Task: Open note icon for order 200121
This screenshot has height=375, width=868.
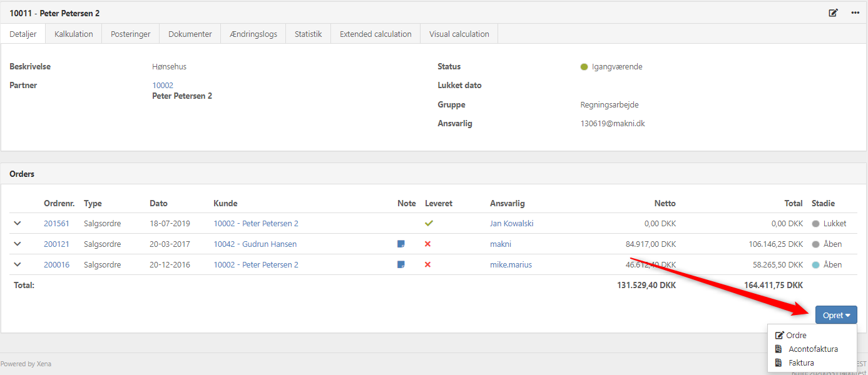Action: point(401,244)
